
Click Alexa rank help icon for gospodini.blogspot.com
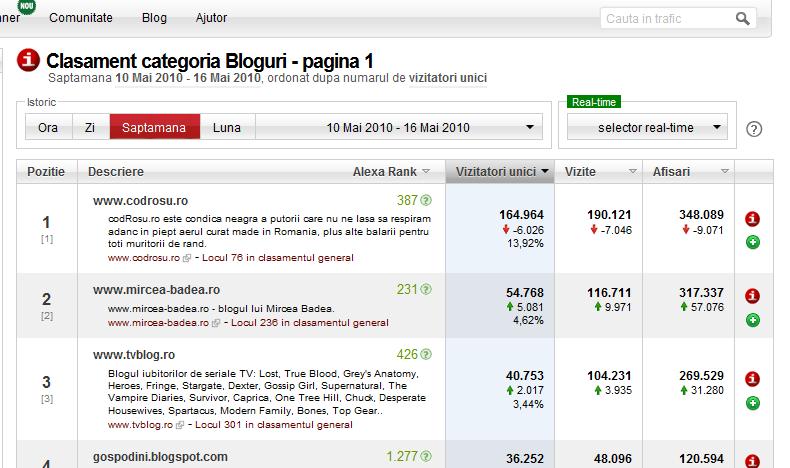426,456
